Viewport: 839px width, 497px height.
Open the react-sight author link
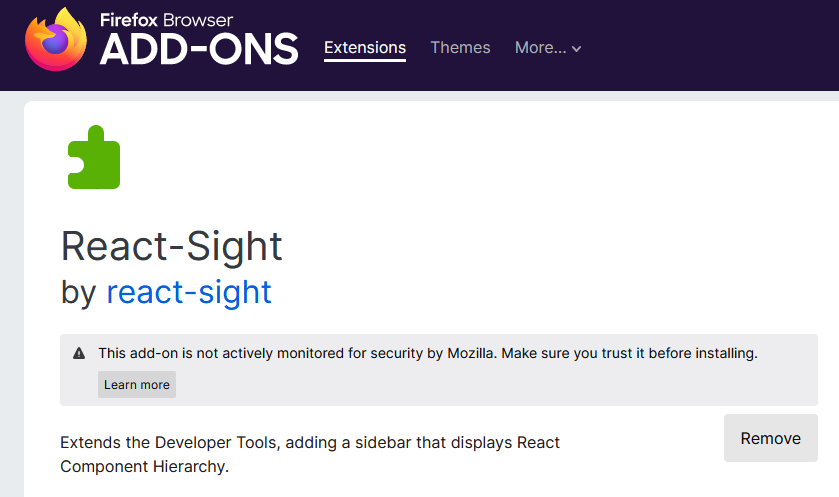(x=189, y=292)
